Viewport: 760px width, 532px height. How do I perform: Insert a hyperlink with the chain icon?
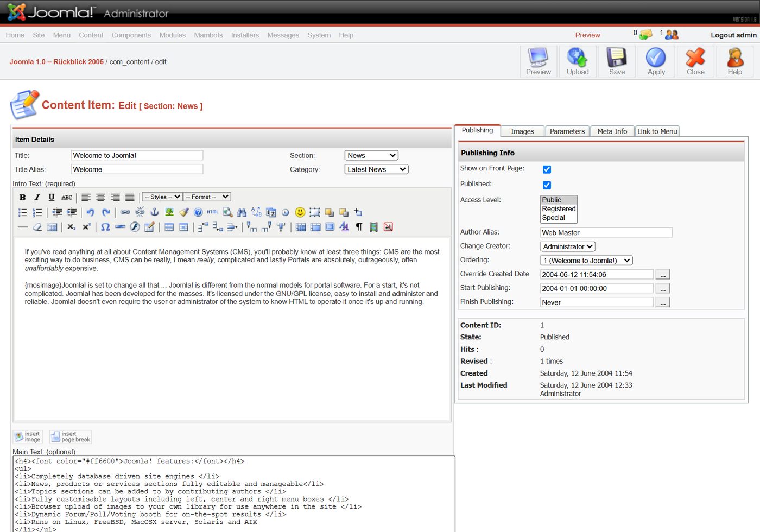[x=125, y=212]
